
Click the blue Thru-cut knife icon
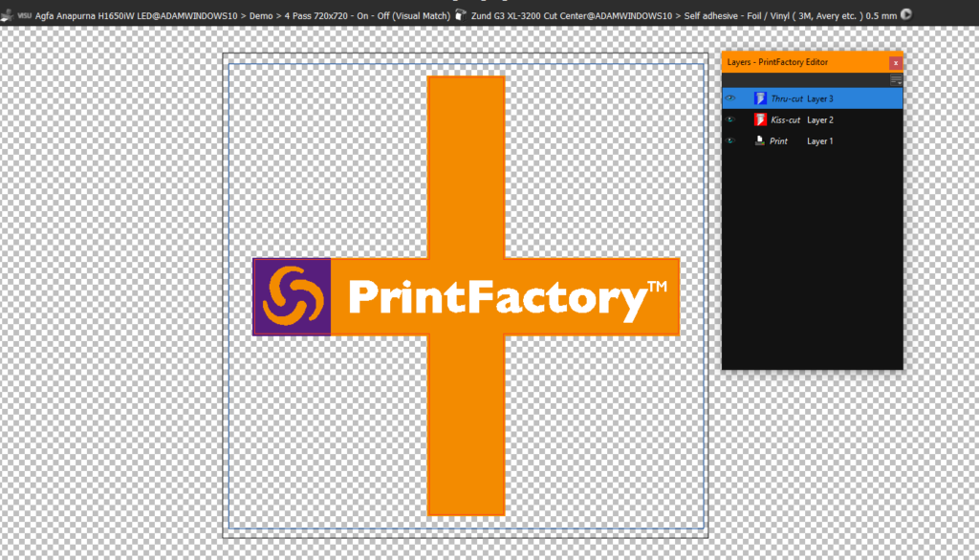[x=760, y=98]
